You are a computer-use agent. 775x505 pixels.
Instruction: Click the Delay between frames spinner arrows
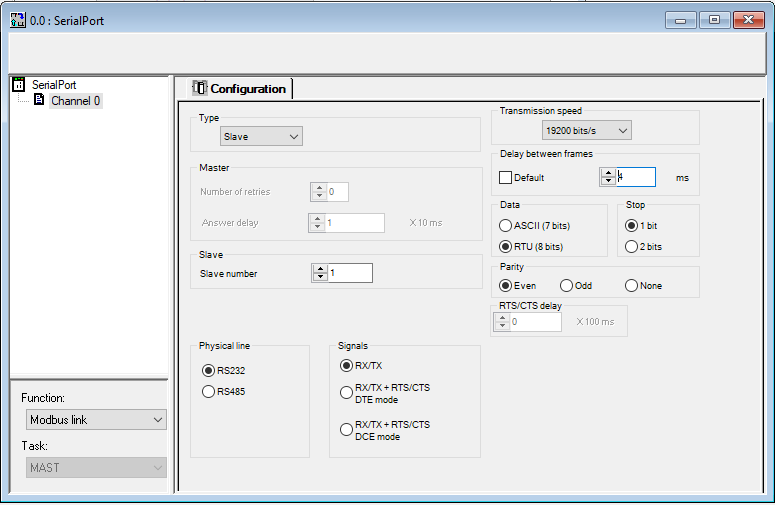[608, 177]
